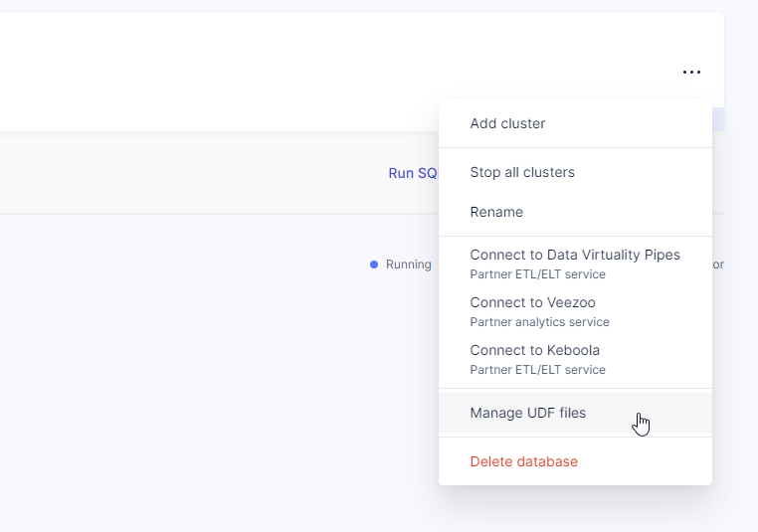
Task: Select Add cluster from the menu
Action: [x=507, y=123]
